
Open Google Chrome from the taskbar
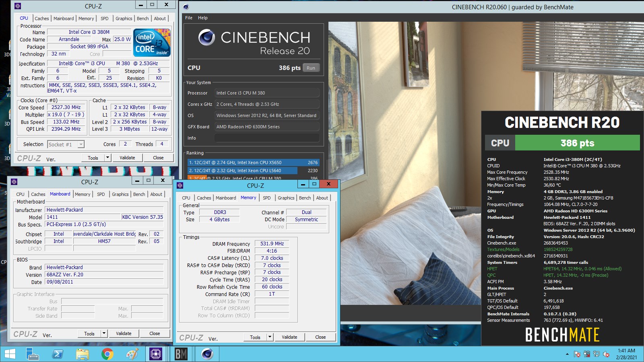pyautogui.click(x=107, y=354)
